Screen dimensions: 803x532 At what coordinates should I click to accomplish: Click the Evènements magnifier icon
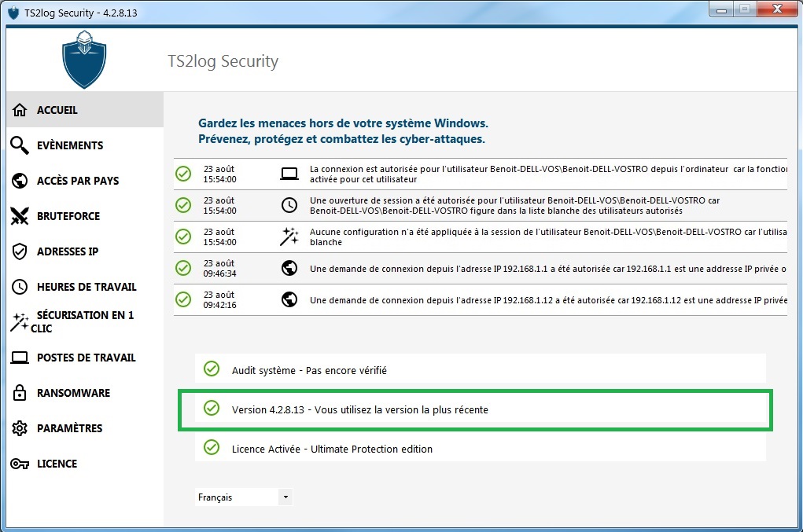20,145
